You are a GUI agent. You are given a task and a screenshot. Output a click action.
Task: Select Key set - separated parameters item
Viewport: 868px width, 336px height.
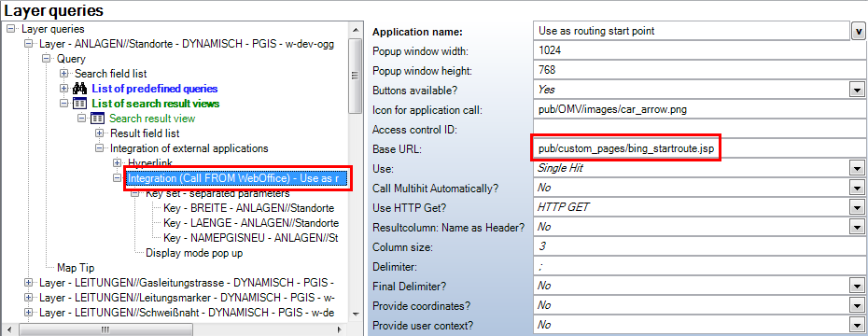point(217,194)
